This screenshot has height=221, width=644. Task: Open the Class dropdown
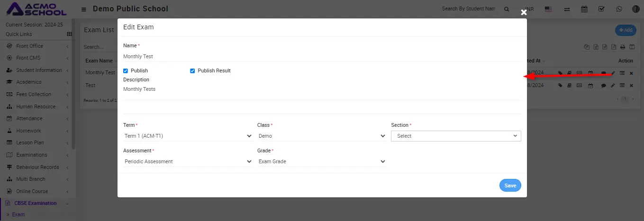322,136
